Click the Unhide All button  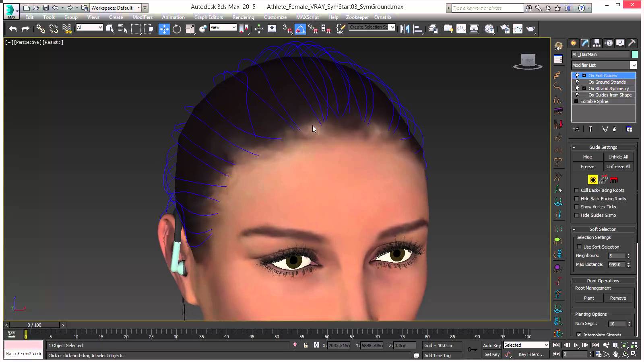coord(618,157)
